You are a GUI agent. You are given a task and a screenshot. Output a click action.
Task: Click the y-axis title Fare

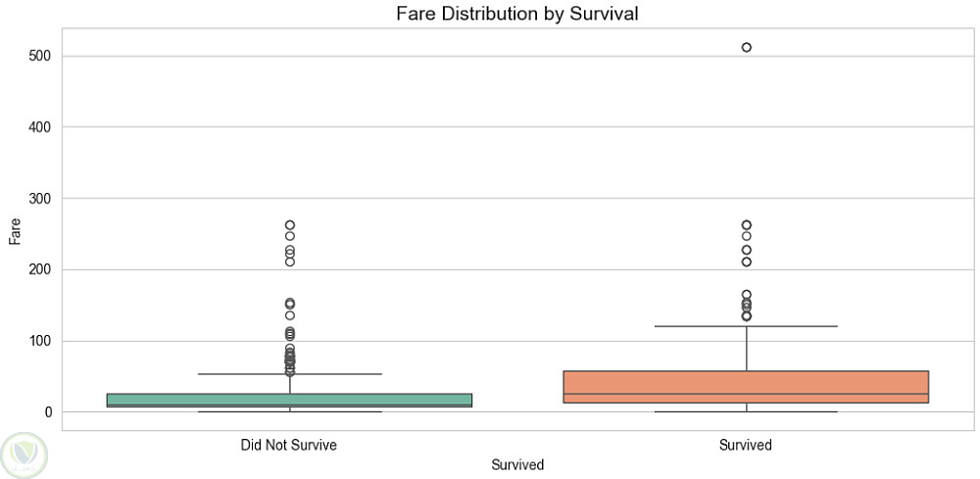(x=14, y=231)
